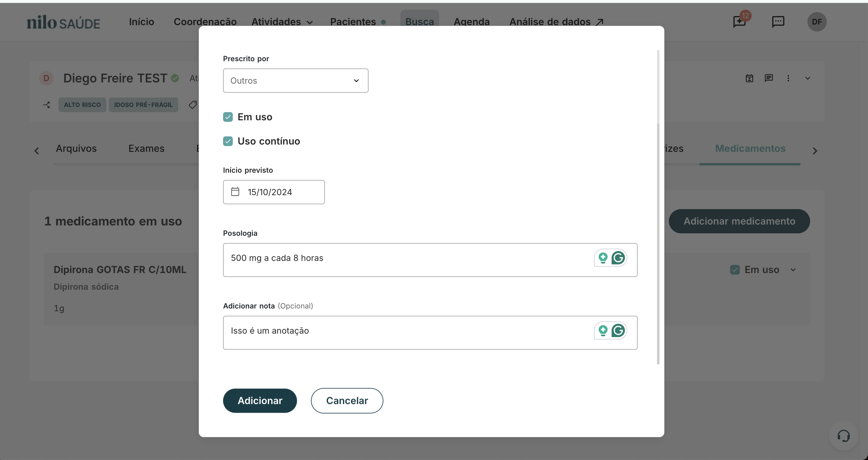The width and height of the screenshot is (868, 460).
Task: Open the Agenda menu item
Action: pyautogui.click(x=471, y=22)
